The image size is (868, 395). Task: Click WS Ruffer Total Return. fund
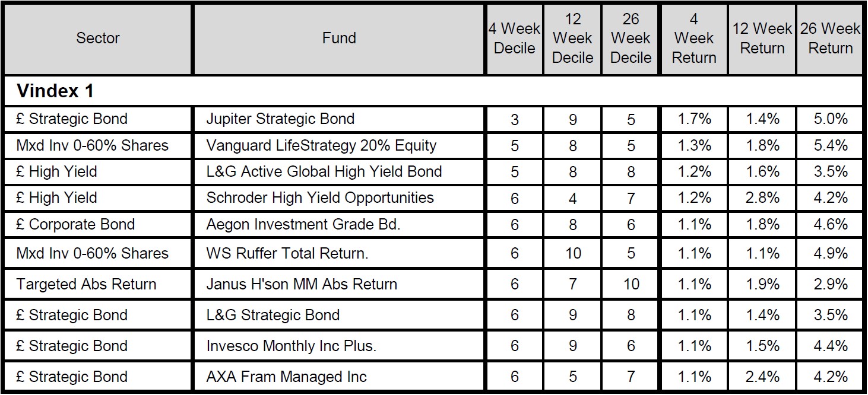tap(287, 254)
